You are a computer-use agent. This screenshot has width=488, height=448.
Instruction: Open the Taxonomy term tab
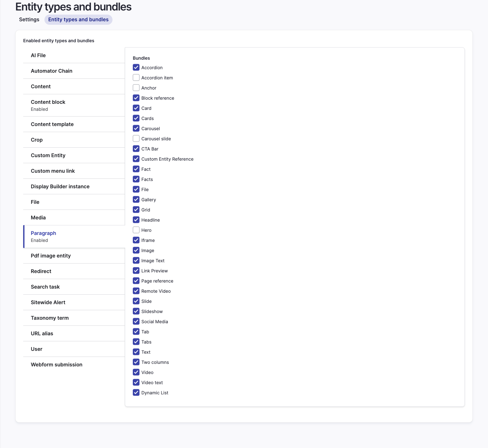tap(74, 318)
